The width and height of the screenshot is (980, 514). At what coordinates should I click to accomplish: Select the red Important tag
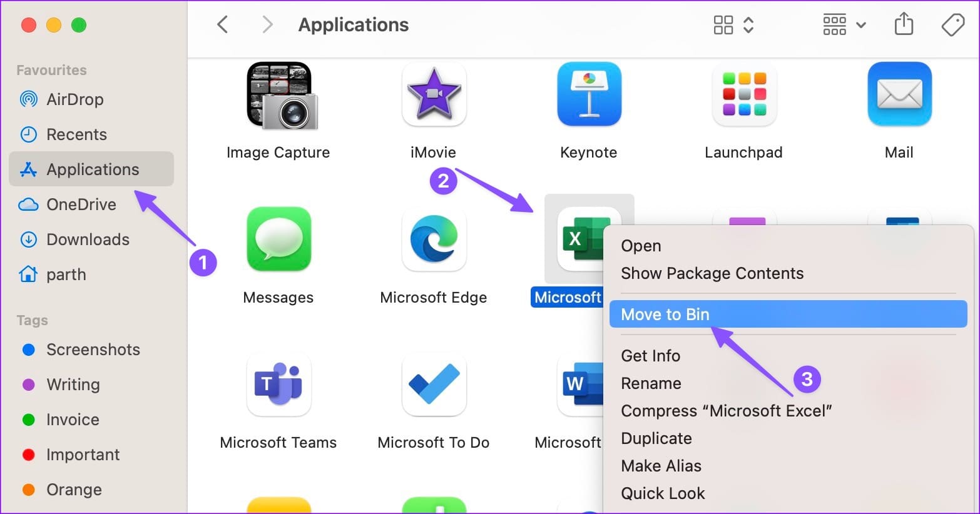[x=91, y=454]
